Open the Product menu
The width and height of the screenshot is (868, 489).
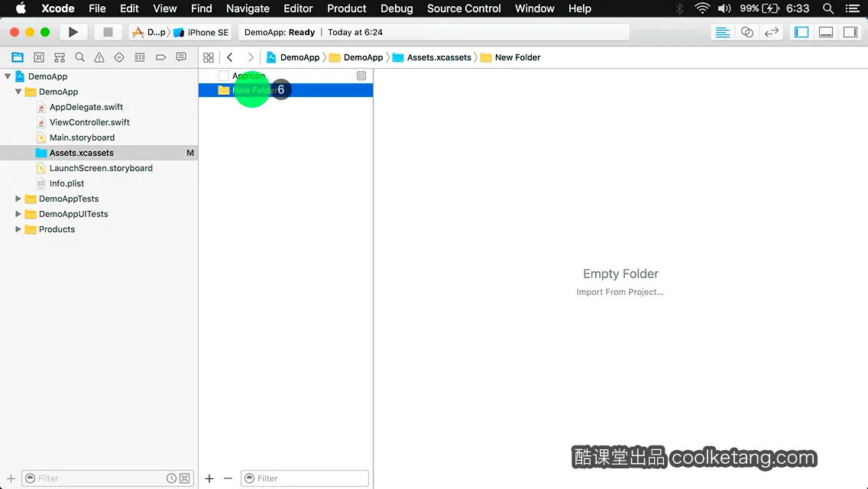[x=347, y=8]
